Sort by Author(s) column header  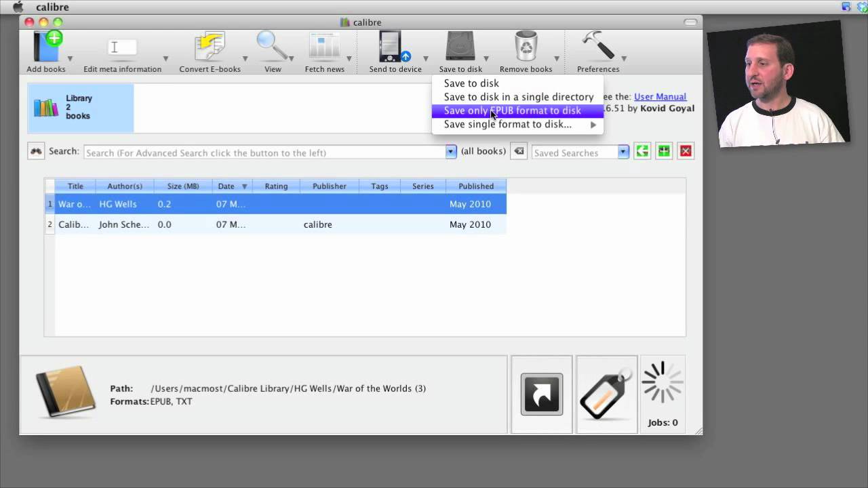click(125, 186)
